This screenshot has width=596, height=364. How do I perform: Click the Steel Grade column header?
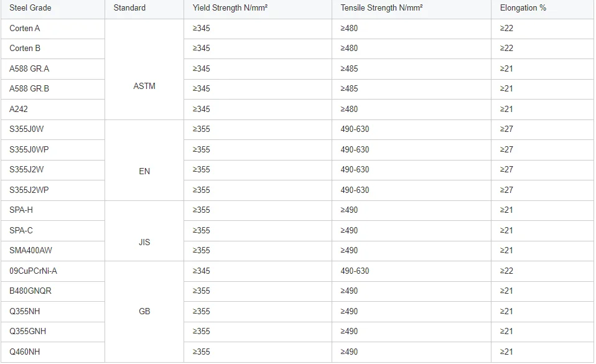[30, 8]
